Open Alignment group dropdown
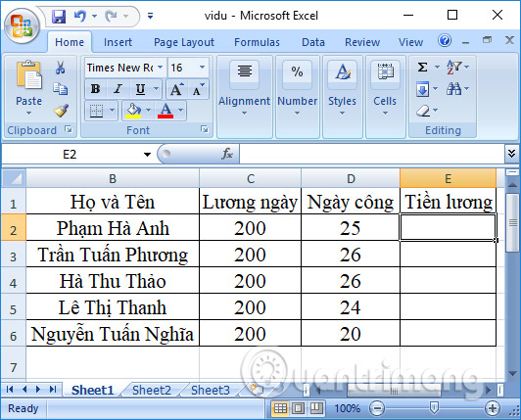 [244, 114]
